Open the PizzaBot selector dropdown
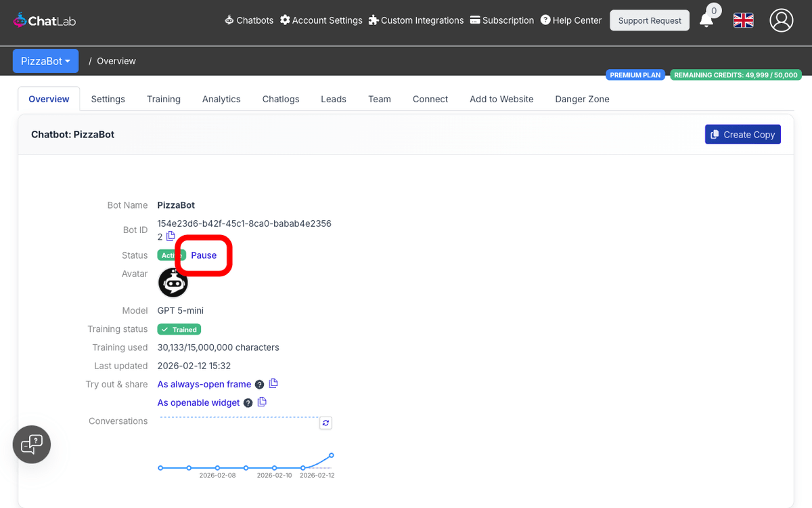Screen dimensions: 812x508 (x=45, y=60)
